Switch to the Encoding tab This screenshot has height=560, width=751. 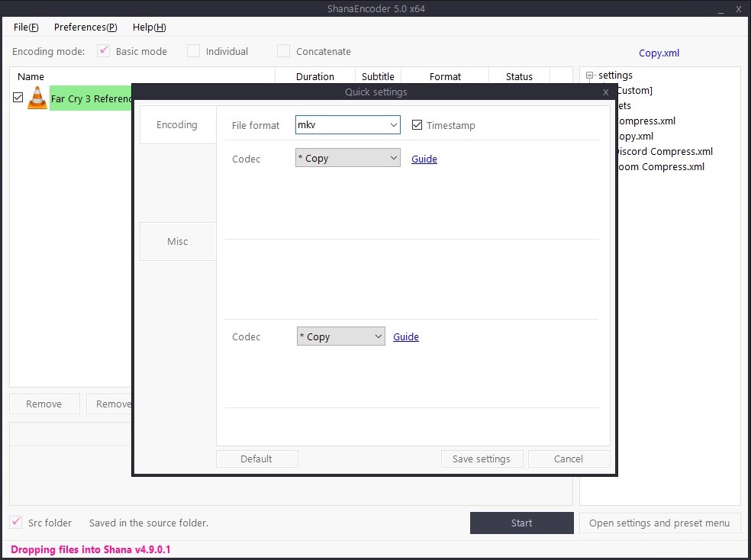tap(177, 125)
